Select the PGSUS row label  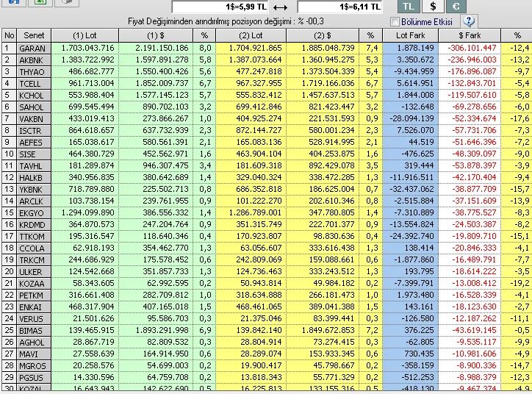point(34,378)
